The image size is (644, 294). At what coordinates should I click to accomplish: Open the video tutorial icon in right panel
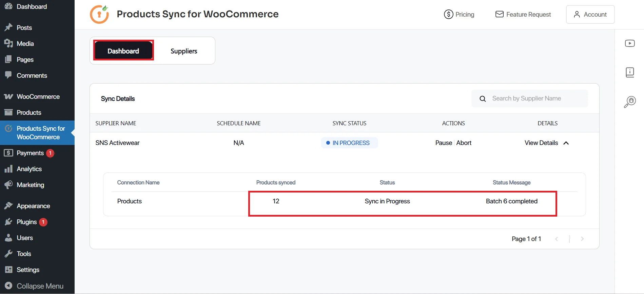[630, 43]
